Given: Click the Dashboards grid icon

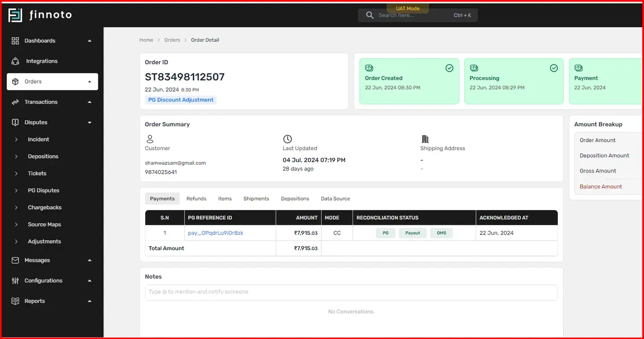Looking at the screenshot, I should [15, 41].
